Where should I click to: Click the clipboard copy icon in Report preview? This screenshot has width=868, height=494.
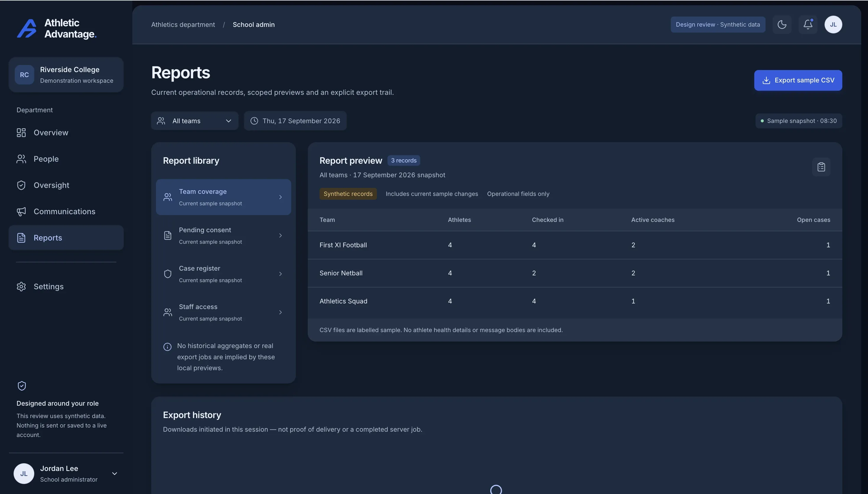click(x=821, y=167)
